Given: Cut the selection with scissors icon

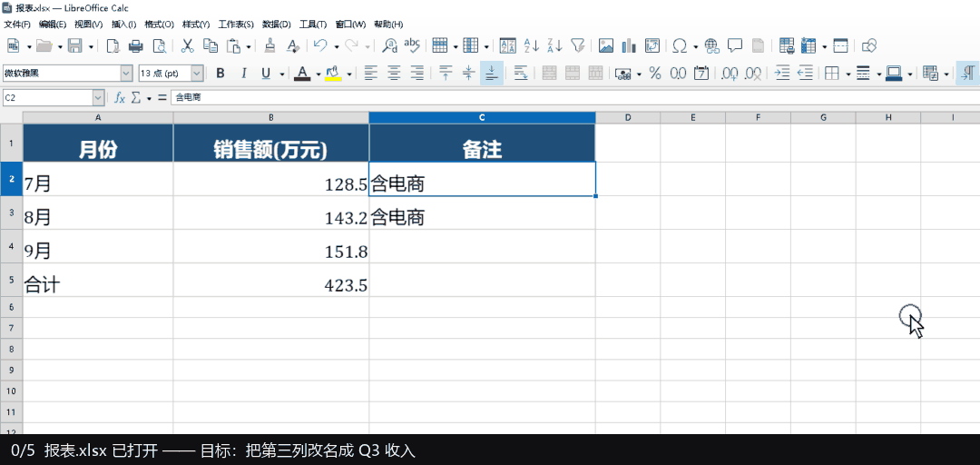Looking at the screenshot, I should tap(187, 45).
